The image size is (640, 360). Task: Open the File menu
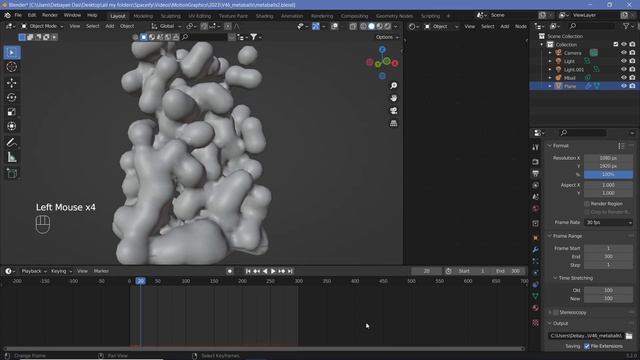tap(18, 16)
